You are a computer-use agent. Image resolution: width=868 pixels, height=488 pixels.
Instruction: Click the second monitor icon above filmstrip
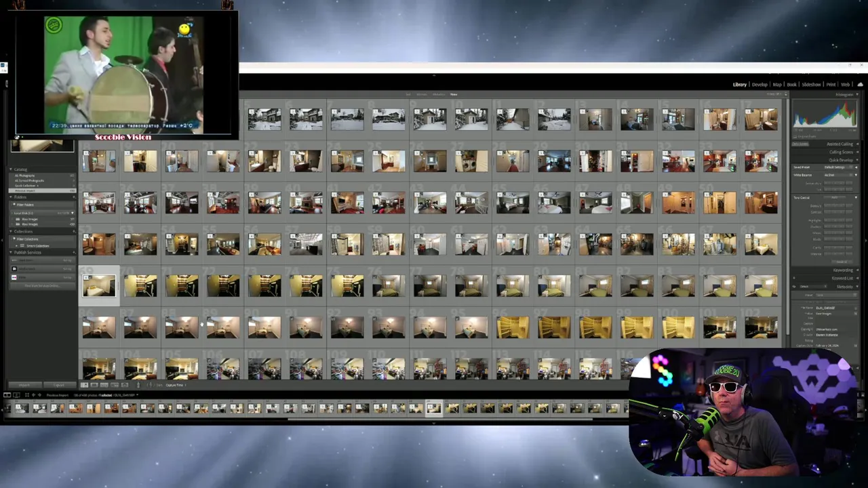(17, 395)
